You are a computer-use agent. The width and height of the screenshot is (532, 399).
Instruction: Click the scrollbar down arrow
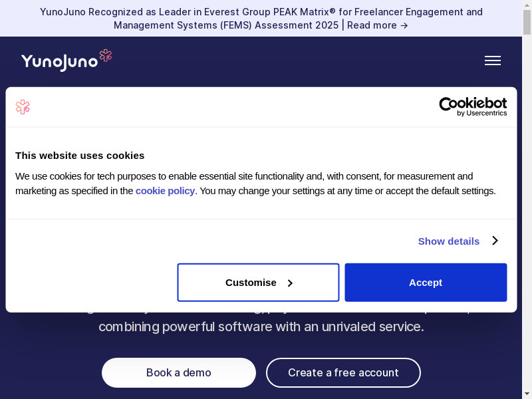pos(527,394)
